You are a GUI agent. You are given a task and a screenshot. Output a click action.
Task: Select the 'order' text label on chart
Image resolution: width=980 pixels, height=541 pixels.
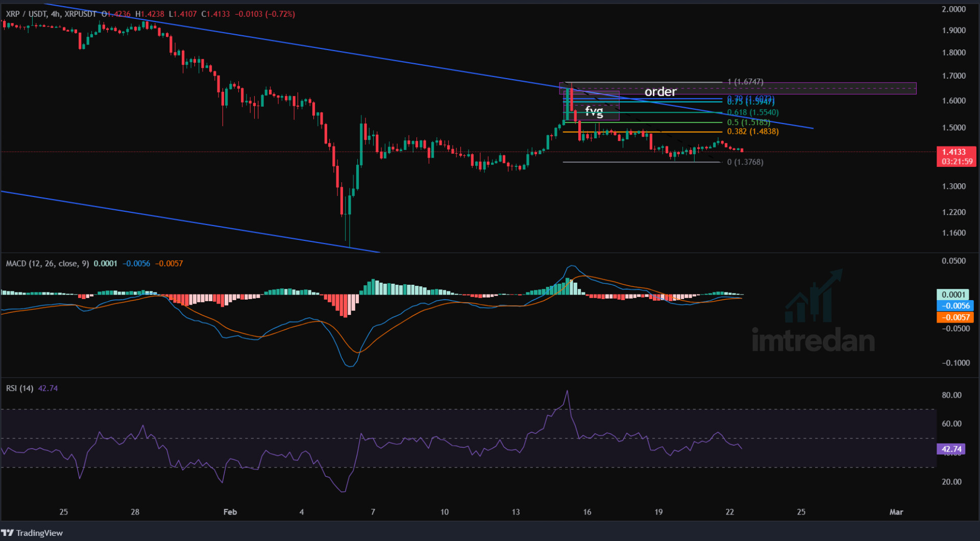tap(660, 91)
